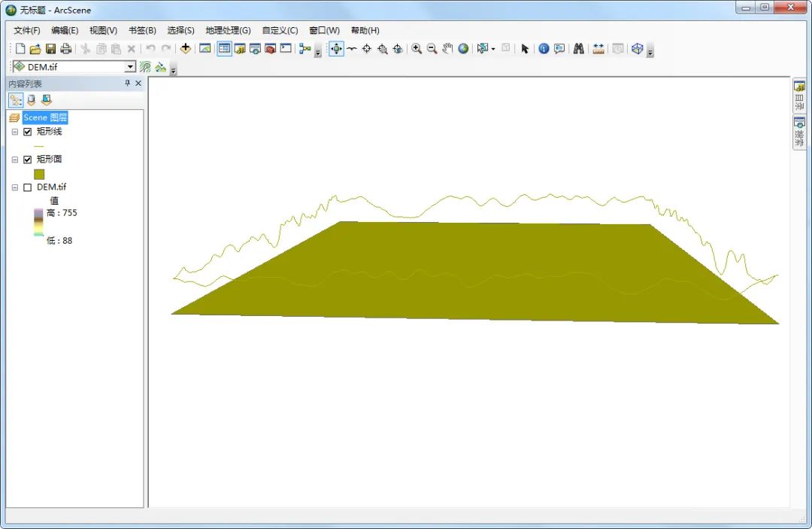The width and height of the screenshot is (812, 529).
Task: Open the 视图(V) menu
Action: 103,30
